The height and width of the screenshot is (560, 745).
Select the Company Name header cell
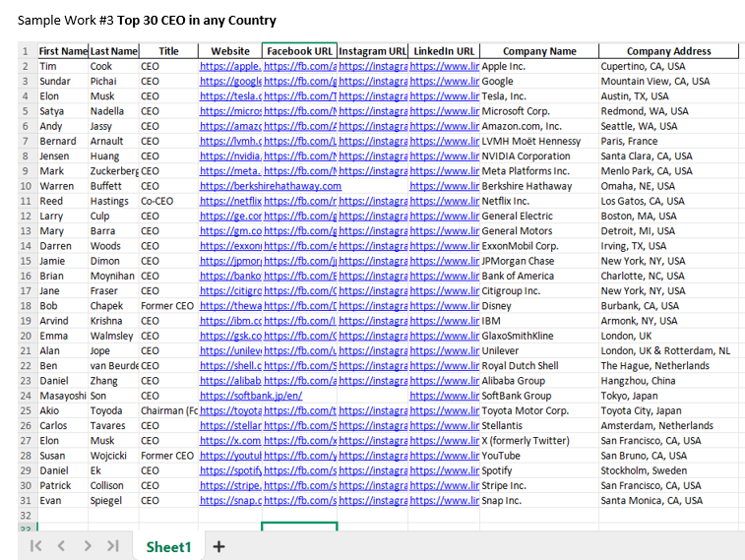point(539,51)
